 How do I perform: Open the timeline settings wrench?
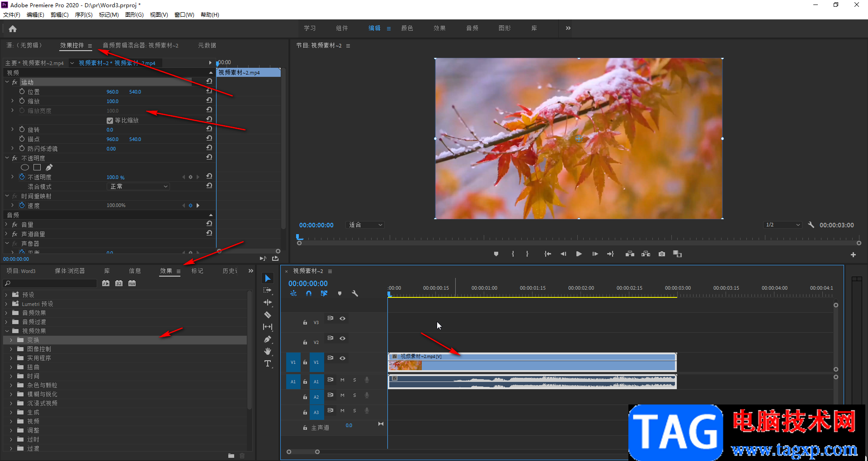pyautogui.click(x=355, y=293)
